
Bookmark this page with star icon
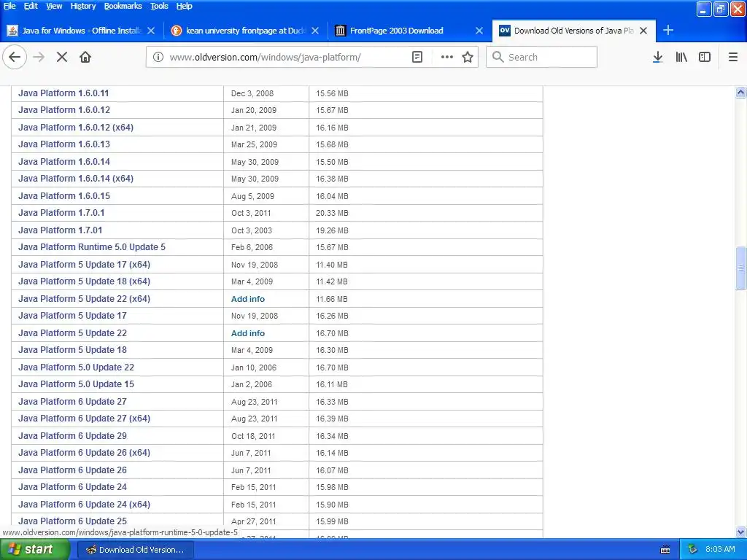[x=468, y=57]
